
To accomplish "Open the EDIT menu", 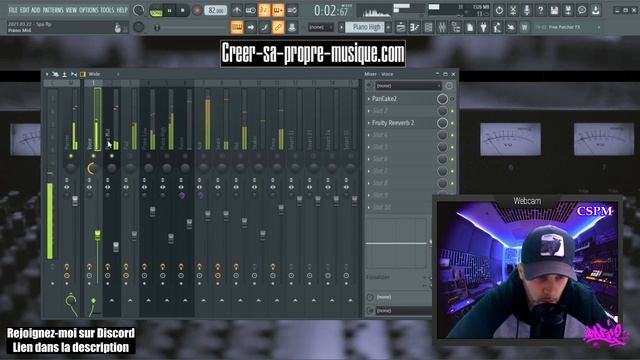I will tap(24, 10).
